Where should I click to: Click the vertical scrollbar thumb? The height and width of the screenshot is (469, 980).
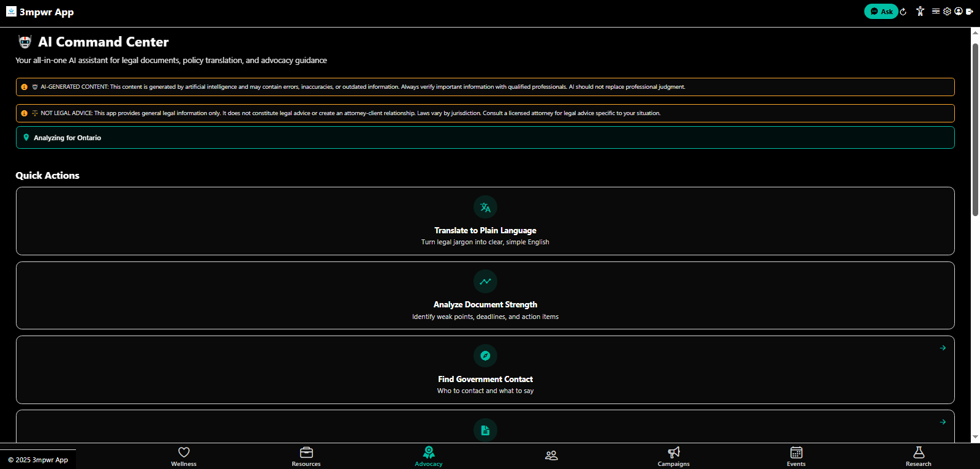pos(975,130)
